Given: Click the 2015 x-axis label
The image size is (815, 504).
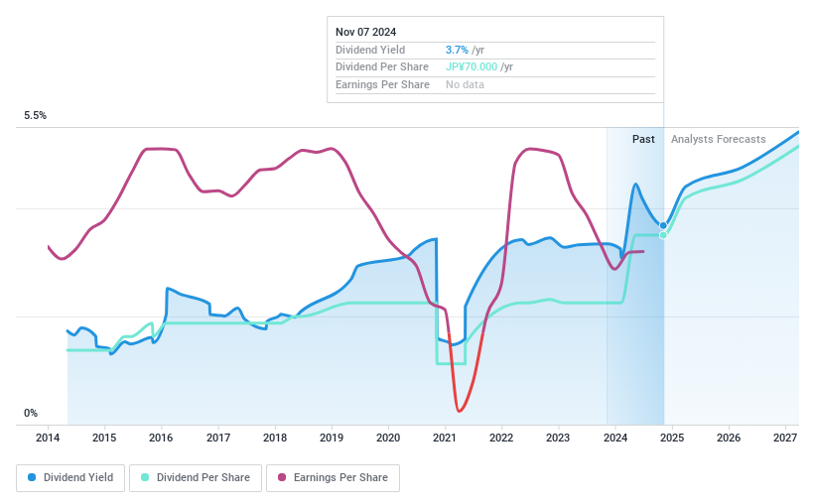Looking at the screenshot, I should click(104, 438).
